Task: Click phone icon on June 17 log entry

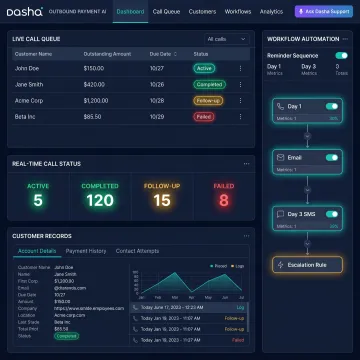Action: [135, 307]
